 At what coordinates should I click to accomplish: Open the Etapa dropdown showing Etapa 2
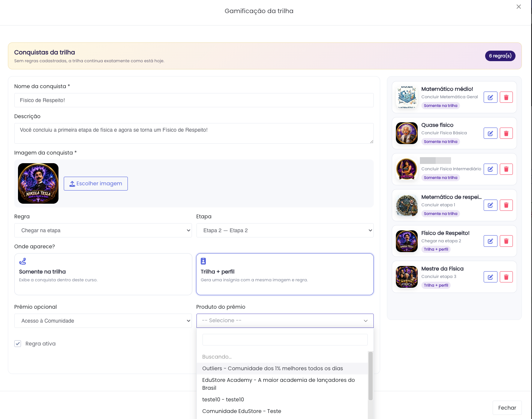pyautogui.click(x=285, y=230)
